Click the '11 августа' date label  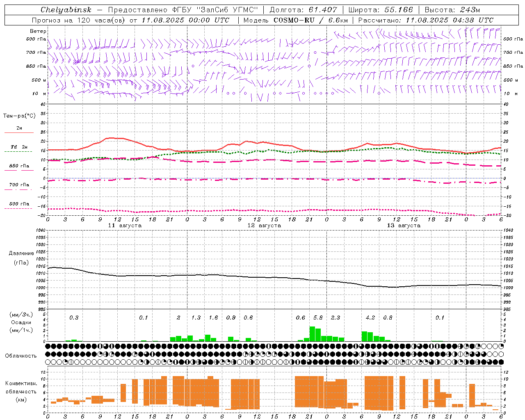coord(125,226)
